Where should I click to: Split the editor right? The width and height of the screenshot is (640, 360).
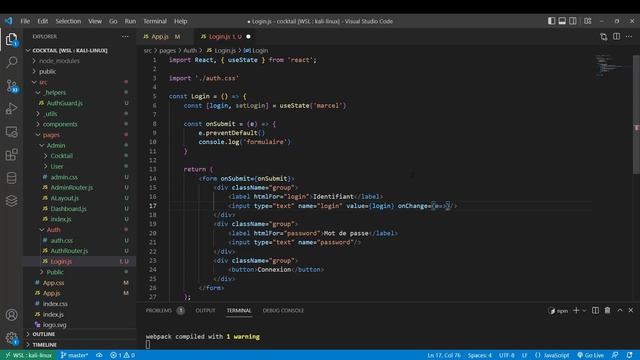[616, 37]
